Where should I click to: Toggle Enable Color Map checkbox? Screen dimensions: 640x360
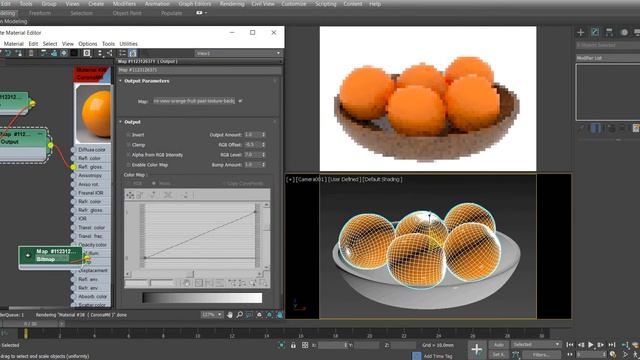[x=129, y=165]
